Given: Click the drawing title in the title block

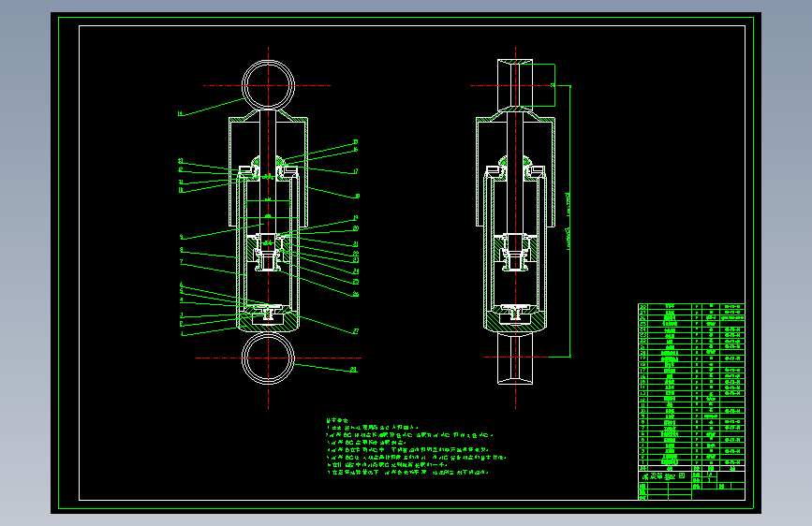Looking at the screenshot, I should pyautogui.click(x=664, y=476).
